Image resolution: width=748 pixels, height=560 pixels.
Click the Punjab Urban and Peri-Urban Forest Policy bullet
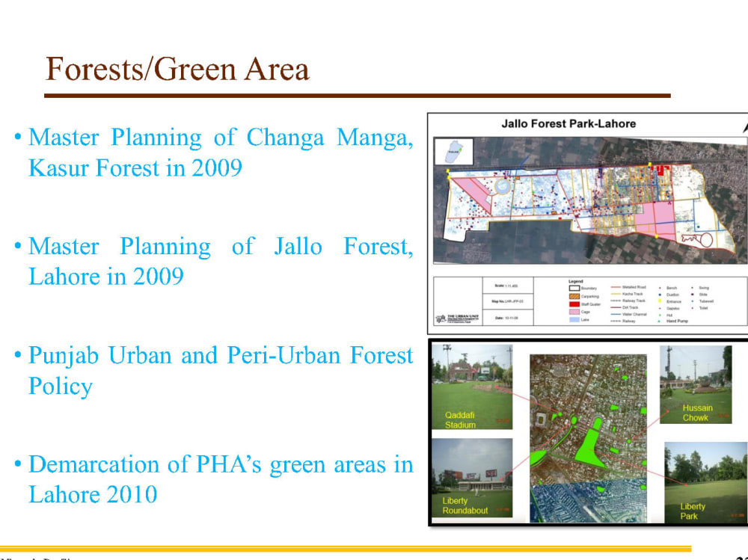[214, 371]
